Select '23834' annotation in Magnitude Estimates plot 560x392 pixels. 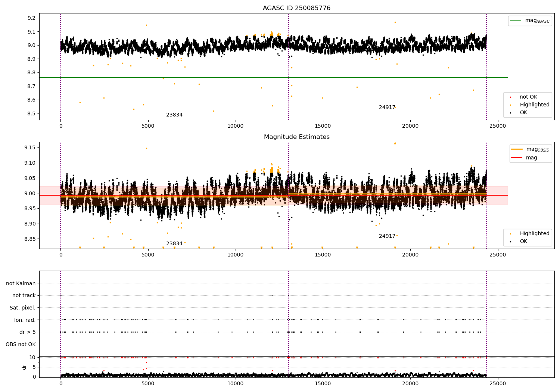[x=174, y=244]
